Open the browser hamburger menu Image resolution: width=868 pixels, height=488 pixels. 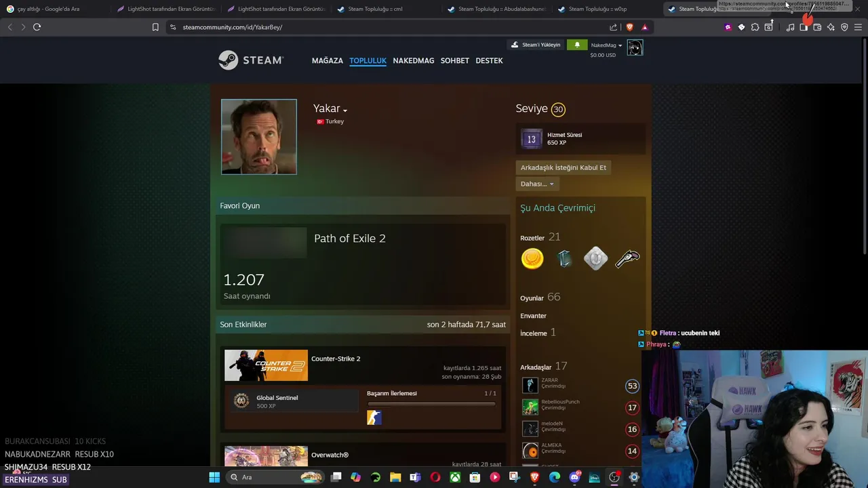coord(858,27)
